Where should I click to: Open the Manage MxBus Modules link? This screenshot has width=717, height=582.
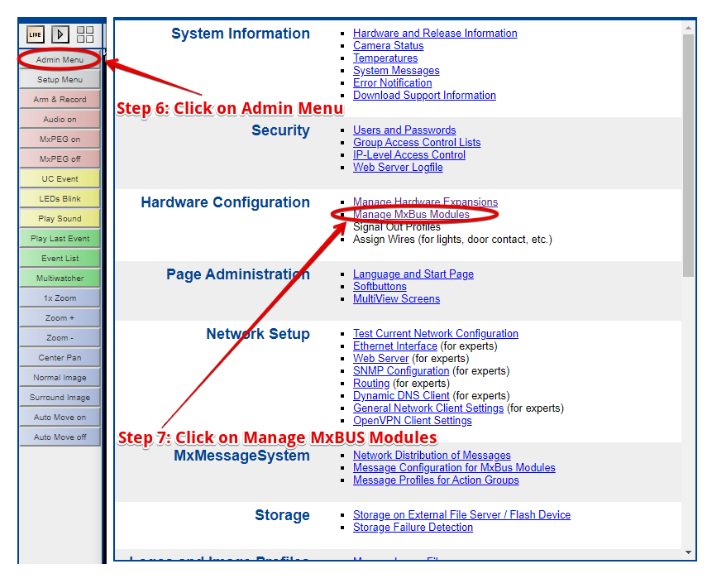pos(411,215)
